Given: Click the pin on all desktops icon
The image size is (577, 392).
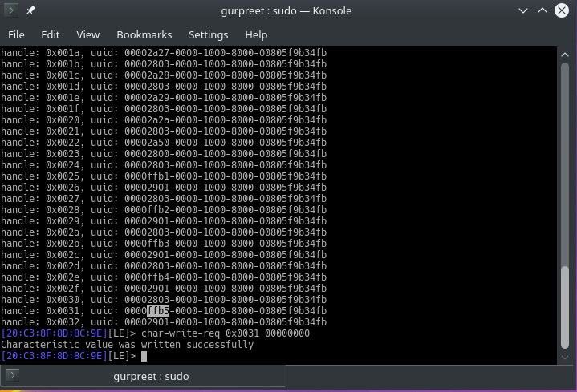Looking at the screenshot, I should point(30,11).
